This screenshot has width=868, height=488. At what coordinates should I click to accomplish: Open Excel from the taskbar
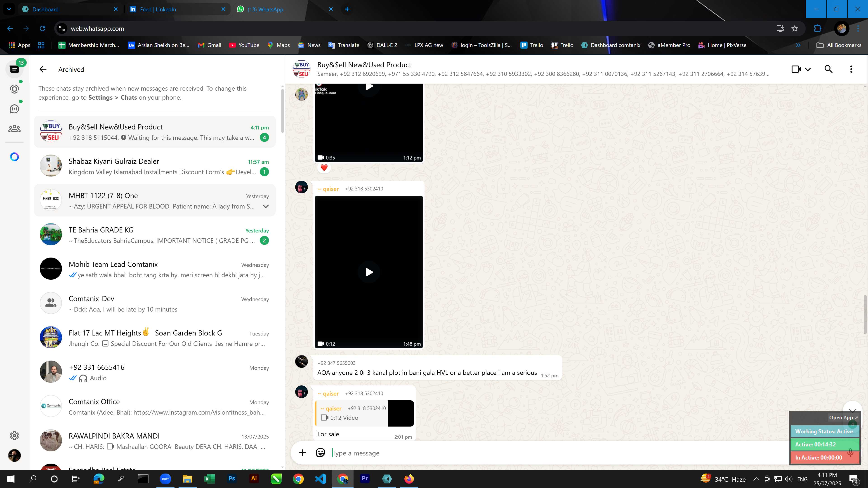[x=209, y=479]
